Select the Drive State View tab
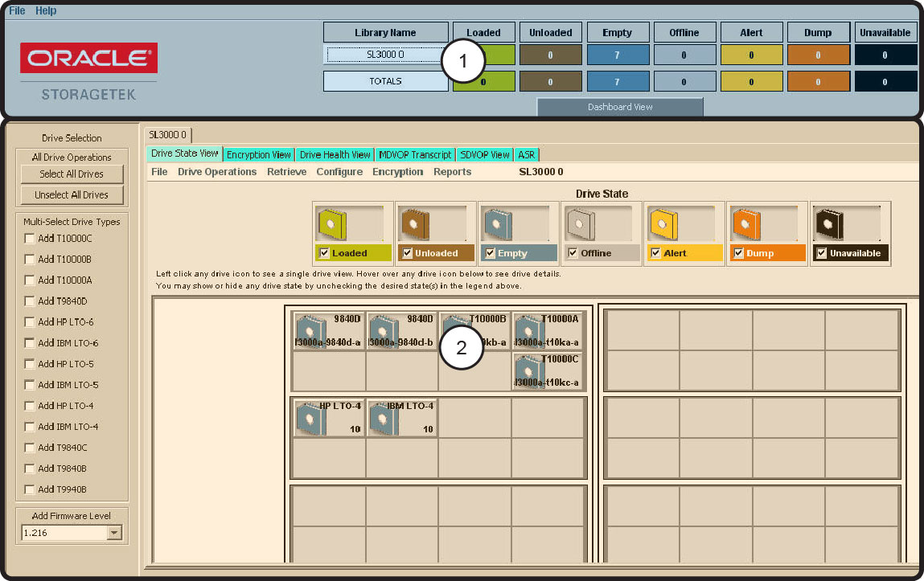Viewport: 924px width, 581px height. (184, 153)
